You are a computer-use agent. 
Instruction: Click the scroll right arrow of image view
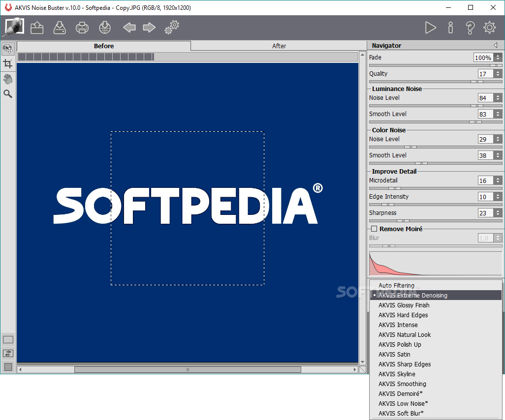click(355, 370)
